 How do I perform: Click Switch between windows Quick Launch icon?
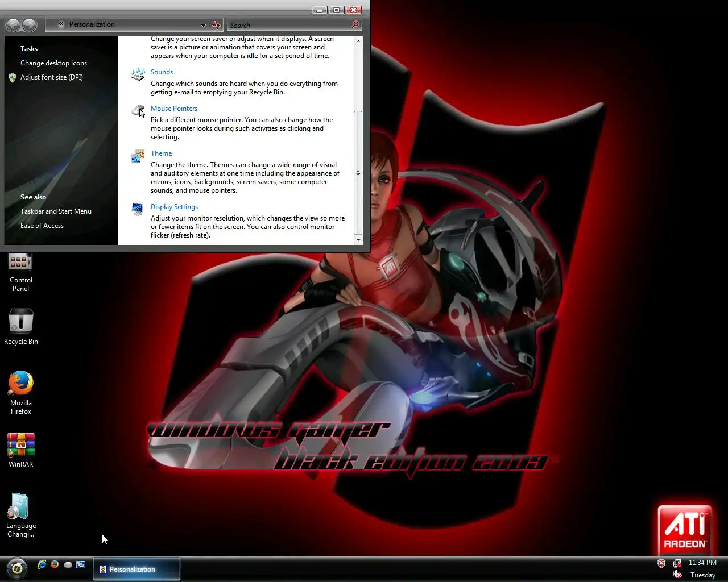click(81, 565)
